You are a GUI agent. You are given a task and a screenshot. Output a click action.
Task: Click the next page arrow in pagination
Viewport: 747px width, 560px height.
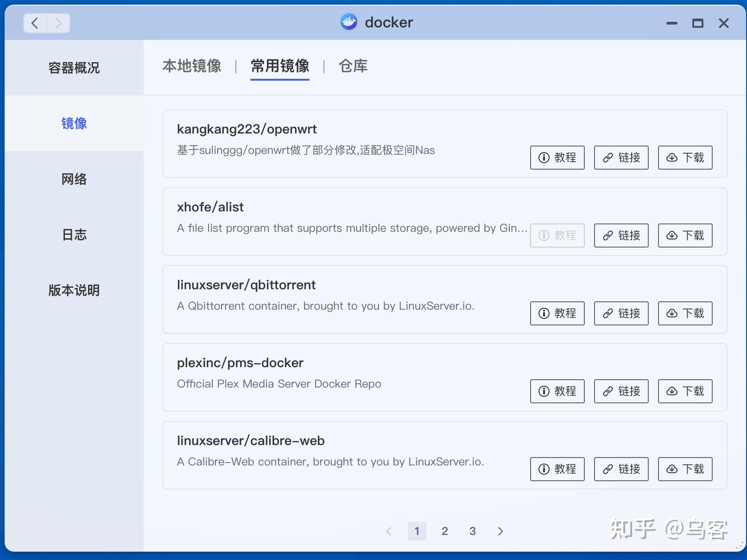point(500,531)
